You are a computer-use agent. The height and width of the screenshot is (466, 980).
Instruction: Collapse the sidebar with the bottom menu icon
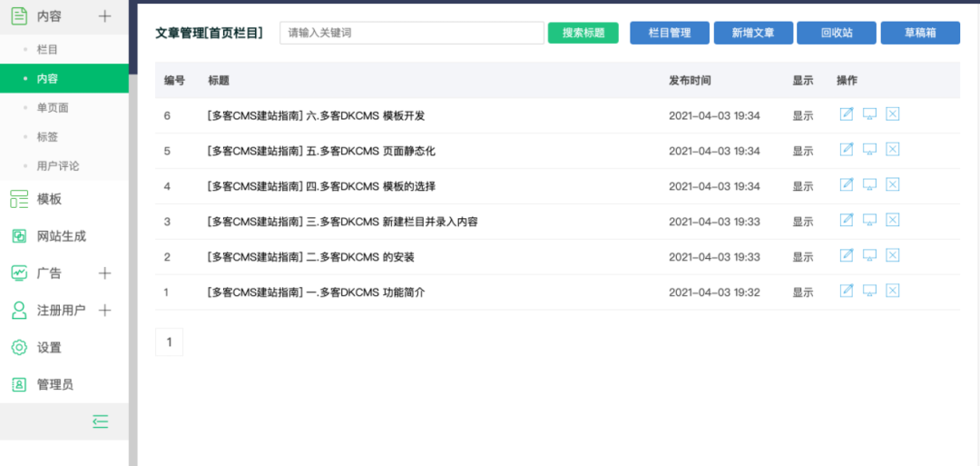[x=101, y=421]
